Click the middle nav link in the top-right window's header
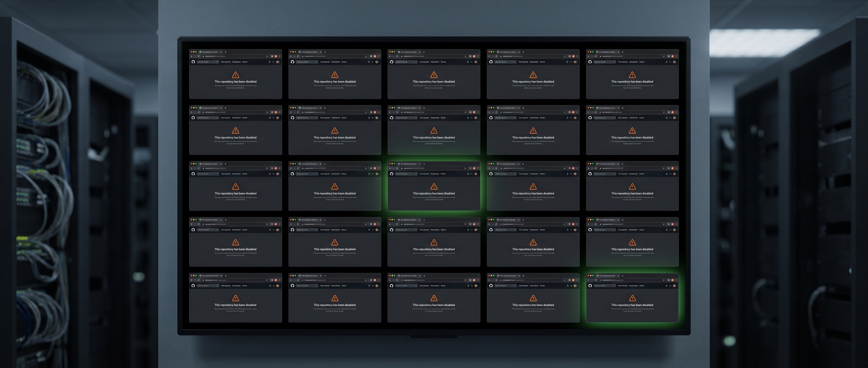 [x=633, y=62]
